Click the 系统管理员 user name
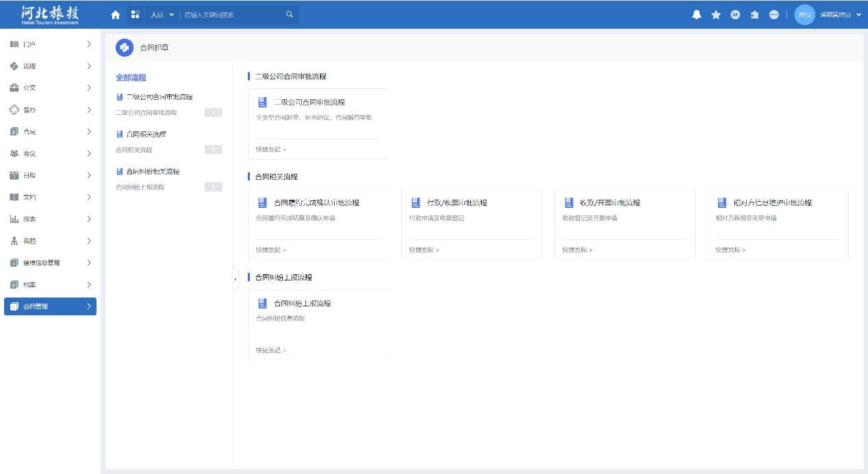Screen dimensions: 868x474 836,14
